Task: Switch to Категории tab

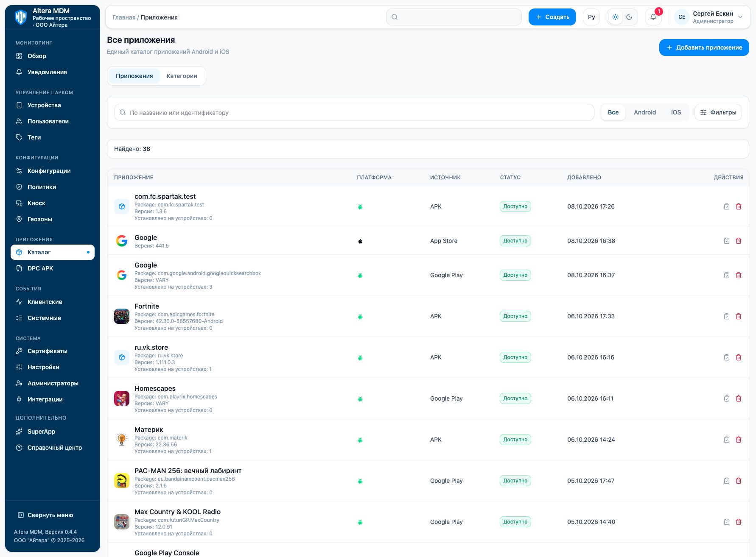Action: (x=182, y=76)
